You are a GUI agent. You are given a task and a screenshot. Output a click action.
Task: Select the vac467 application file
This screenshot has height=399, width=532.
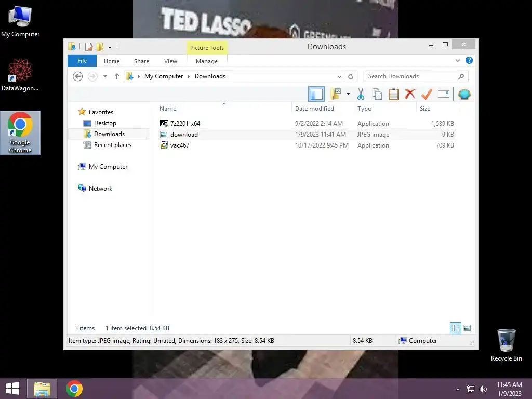(x=307, y=145)
